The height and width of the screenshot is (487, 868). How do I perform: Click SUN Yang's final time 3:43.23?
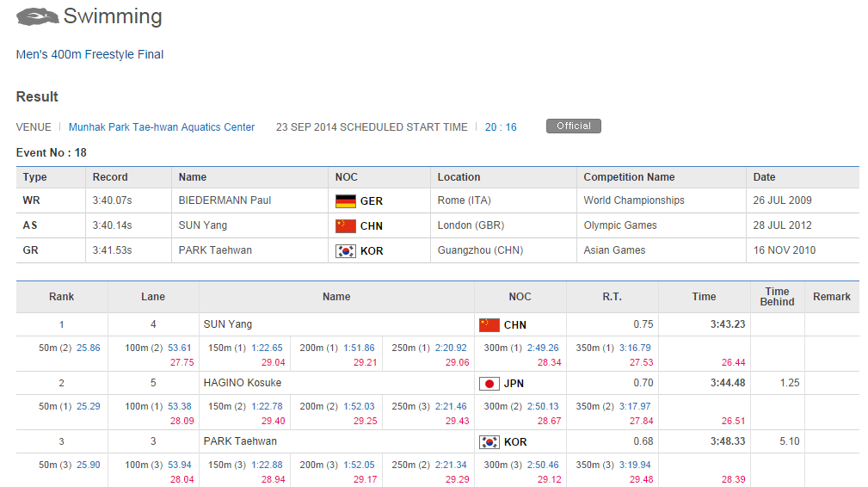click(x=728, y=324)
